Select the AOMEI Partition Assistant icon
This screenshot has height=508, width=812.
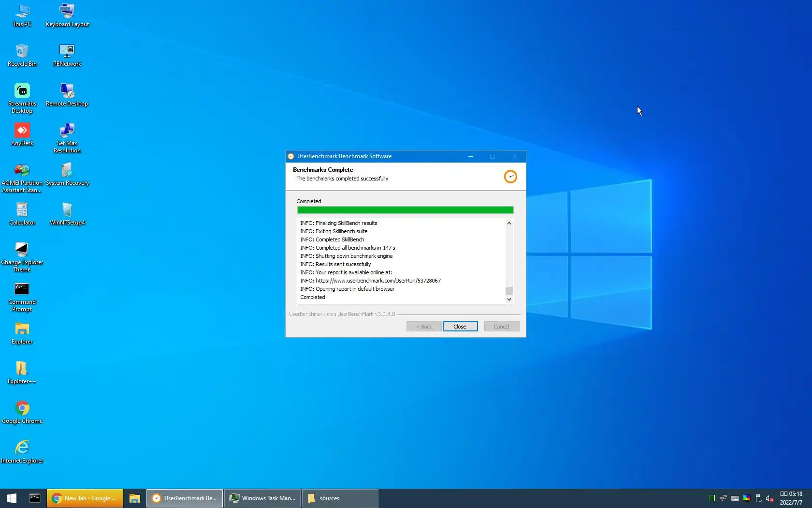[22, 178]
